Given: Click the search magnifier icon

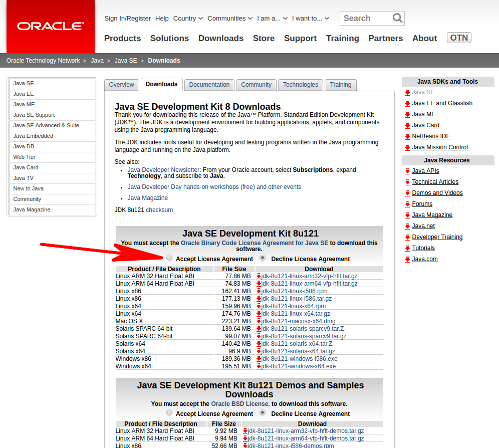Looking at the screenshot, I should click(397, 18).
